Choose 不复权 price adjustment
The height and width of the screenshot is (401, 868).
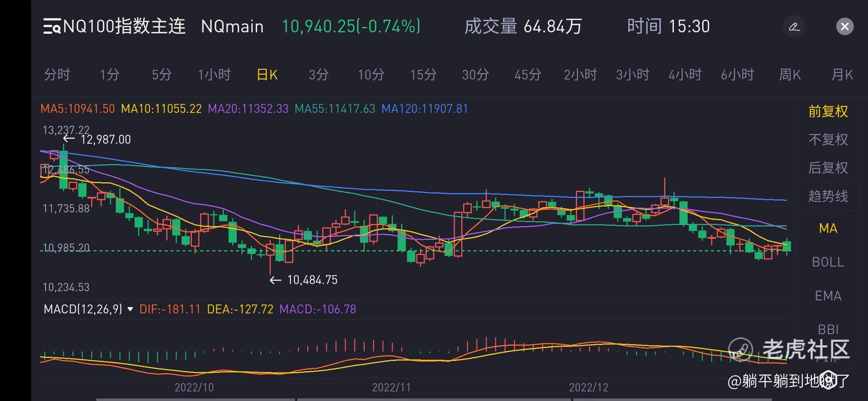click(828, 139)
